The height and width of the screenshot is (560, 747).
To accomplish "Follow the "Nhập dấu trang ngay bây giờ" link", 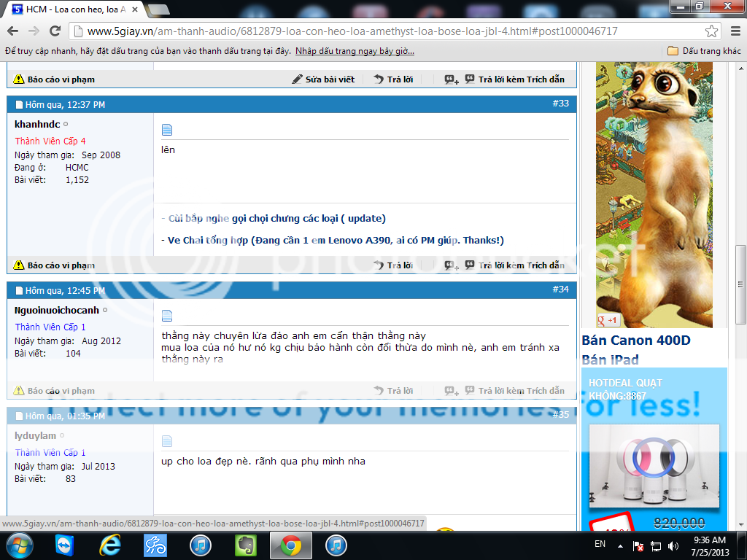I will pyautogui.click(x=352, y=51).
